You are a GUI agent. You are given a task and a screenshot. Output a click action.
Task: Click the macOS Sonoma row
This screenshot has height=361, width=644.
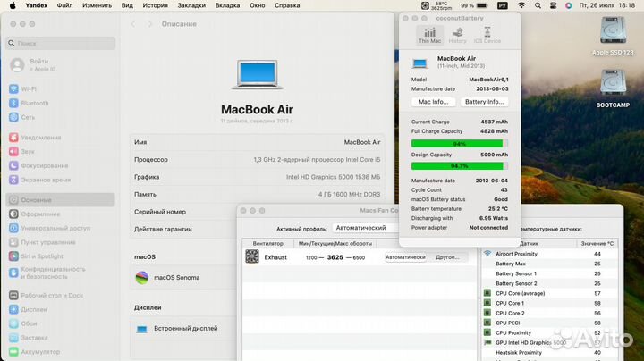(x=183, y=278)
